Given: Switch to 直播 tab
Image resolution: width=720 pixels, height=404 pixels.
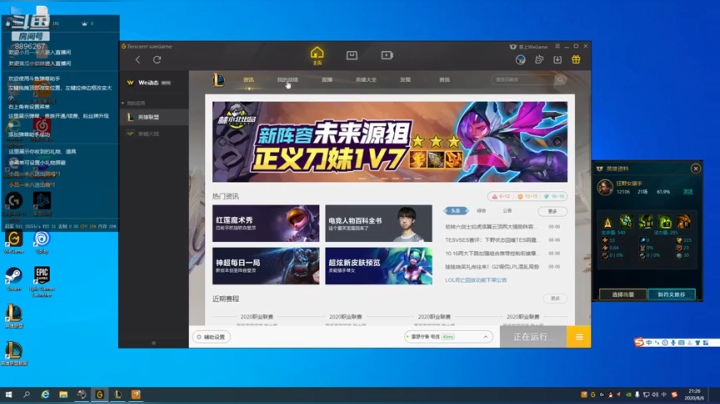Looking at the screenshot, I should pyautogui.click(x=327, y=80).
